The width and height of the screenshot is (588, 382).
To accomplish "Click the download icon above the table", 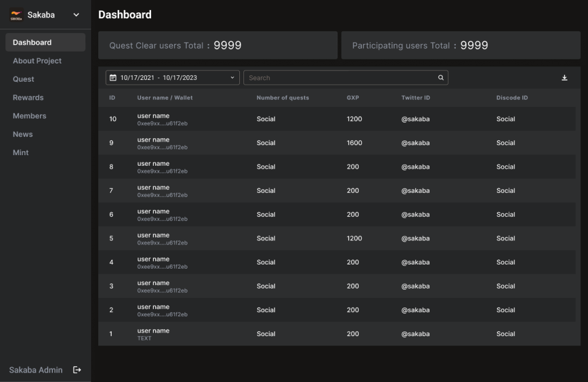I will click(x=564, y=78).
